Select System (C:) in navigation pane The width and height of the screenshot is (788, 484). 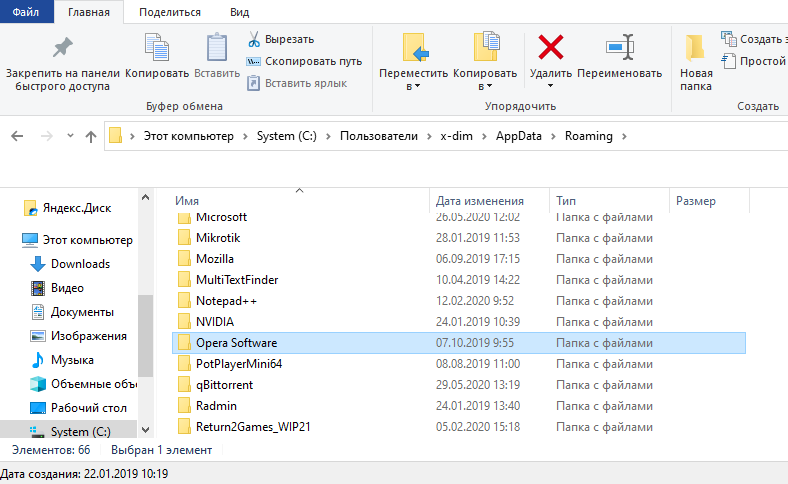70,432
